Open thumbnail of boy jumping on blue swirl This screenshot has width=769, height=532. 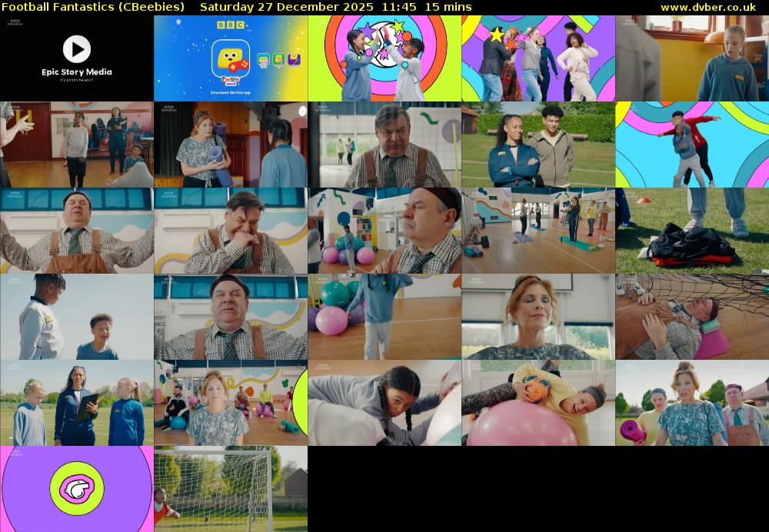[x=692, y=145]
